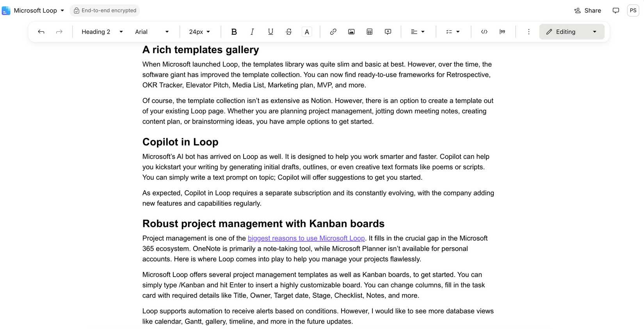
Task: Insert a block quote
Action: pyautogui.click(x=502, y=32)
